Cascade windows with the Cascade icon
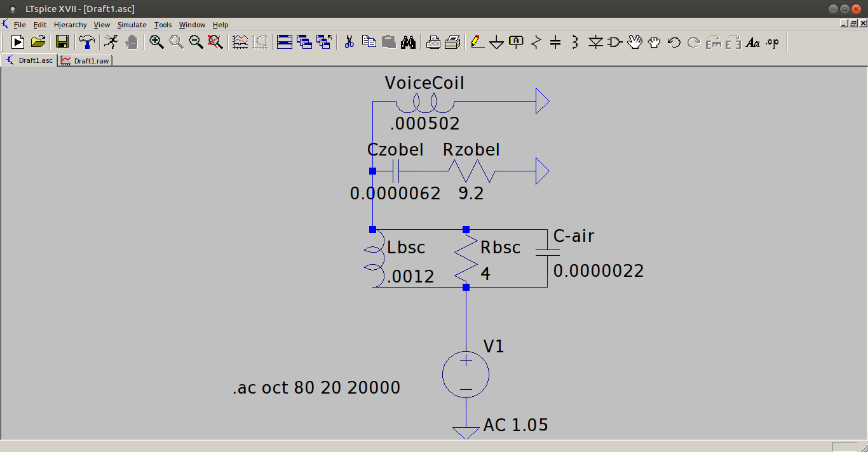This screenshot has height=452, width=868. pyautogui.click(x=304, y=42)
